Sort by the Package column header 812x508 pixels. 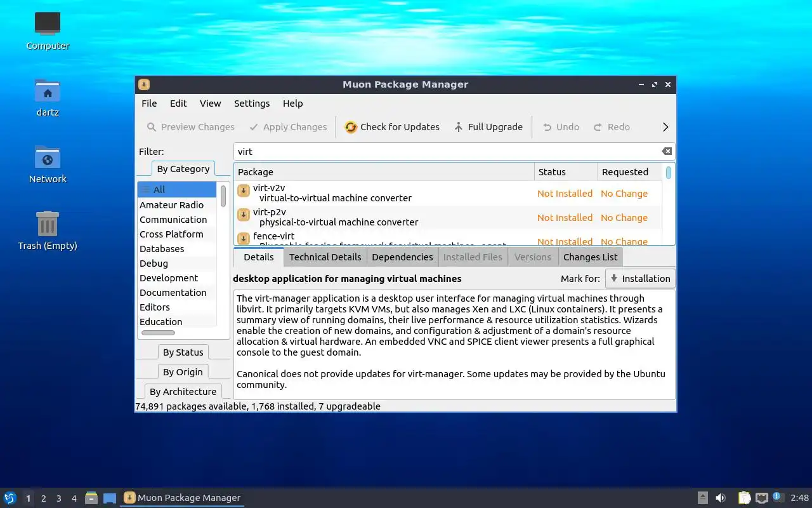(384, 172)
